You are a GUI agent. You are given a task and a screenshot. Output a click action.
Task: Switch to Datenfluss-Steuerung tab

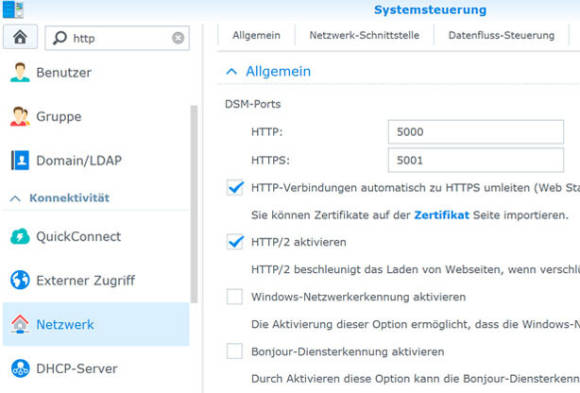click(501, 36)
